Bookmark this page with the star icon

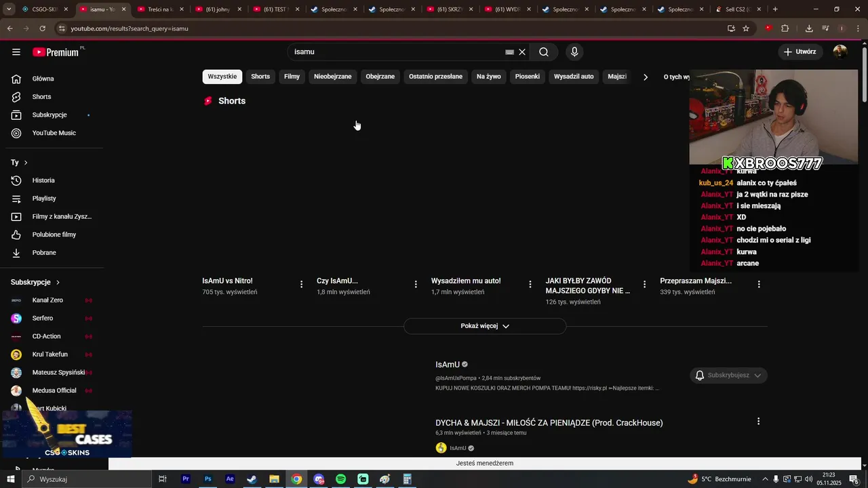coord(746,28)
